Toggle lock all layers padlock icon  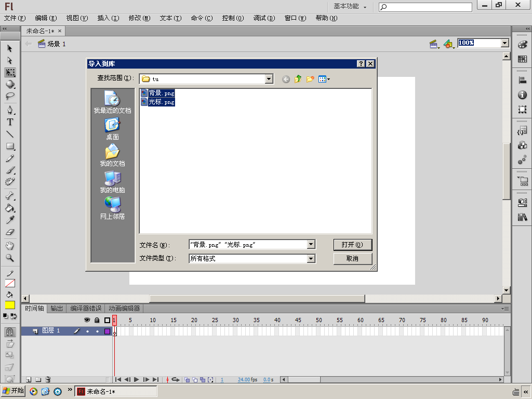[x=97, y=320]
